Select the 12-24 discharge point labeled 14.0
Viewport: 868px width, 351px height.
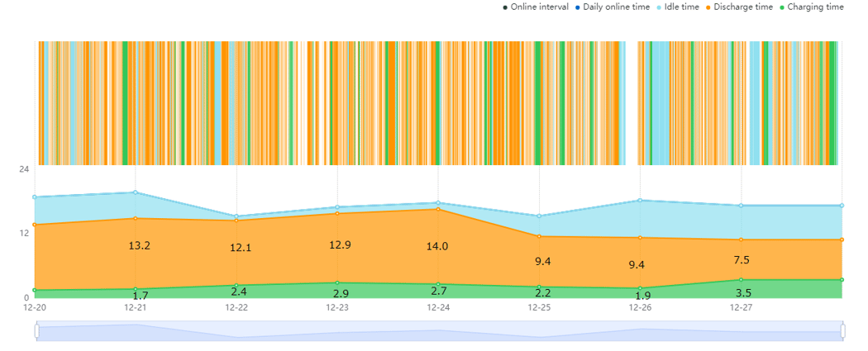(x=438, y=209)
